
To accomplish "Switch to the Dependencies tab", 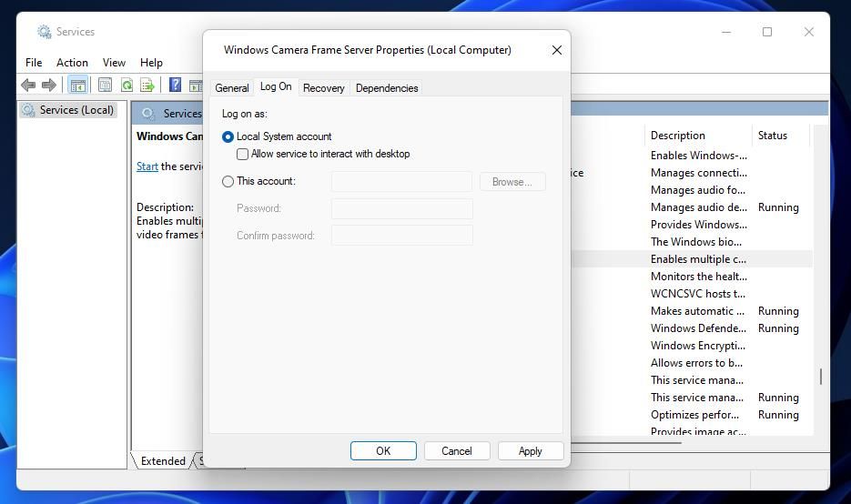I will coord(387,88).
